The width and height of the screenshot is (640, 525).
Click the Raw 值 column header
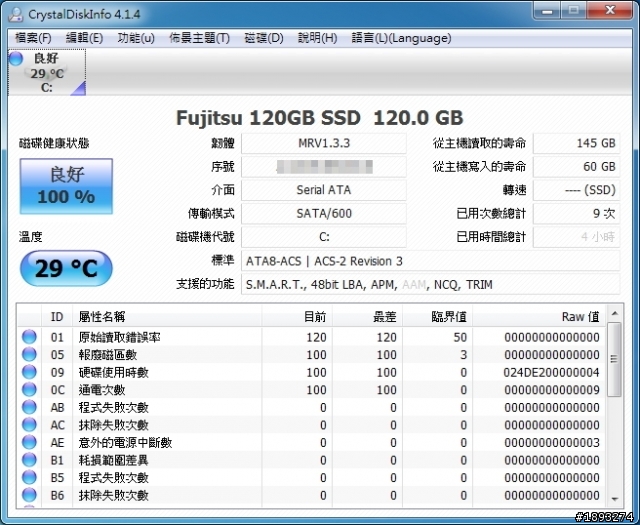point(539,316)
